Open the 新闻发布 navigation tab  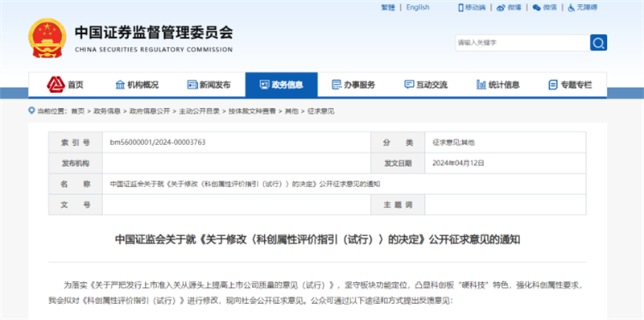pyautogui.click(x=215, y=85)
